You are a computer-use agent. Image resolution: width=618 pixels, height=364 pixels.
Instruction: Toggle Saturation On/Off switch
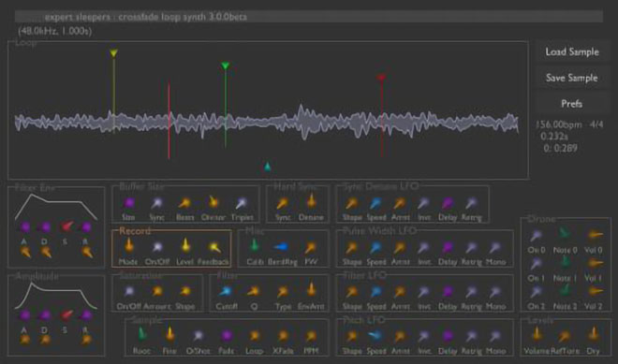point(129,292)
